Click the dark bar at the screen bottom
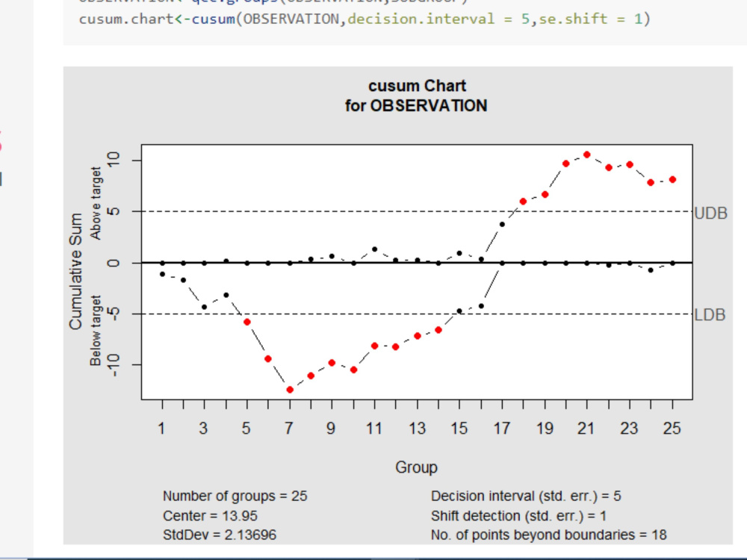Viewport: 747px width, 560px height. click(373, 556)
